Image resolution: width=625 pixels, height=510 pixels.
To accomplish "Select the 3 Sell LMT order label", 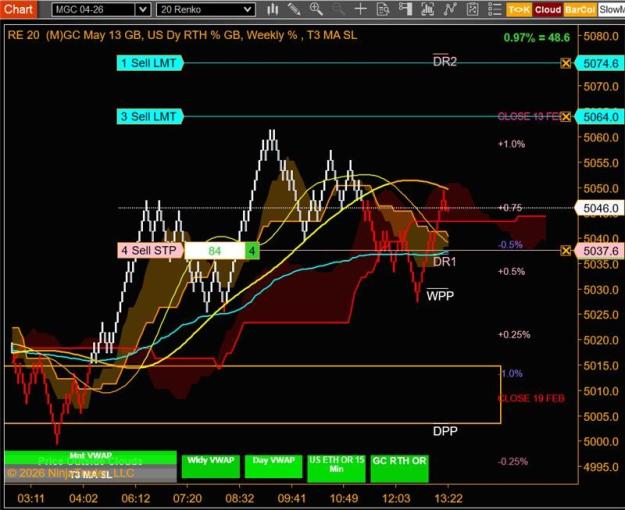I will click(150, 117).
